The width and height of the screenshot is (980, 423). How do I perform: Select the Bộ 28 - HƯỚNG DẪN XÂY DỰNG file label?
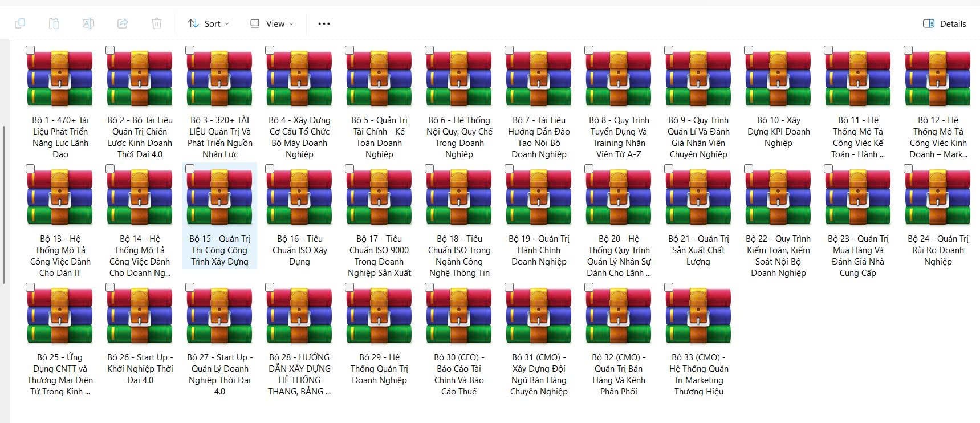(299, 374)
